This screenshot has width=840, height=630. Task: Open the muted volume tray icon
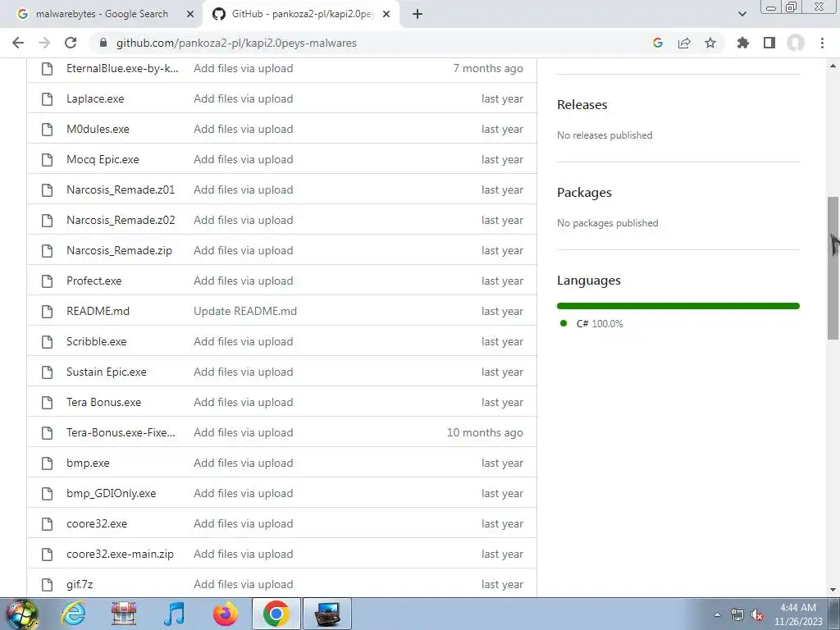pyautogui.click(x=757, y=615)
